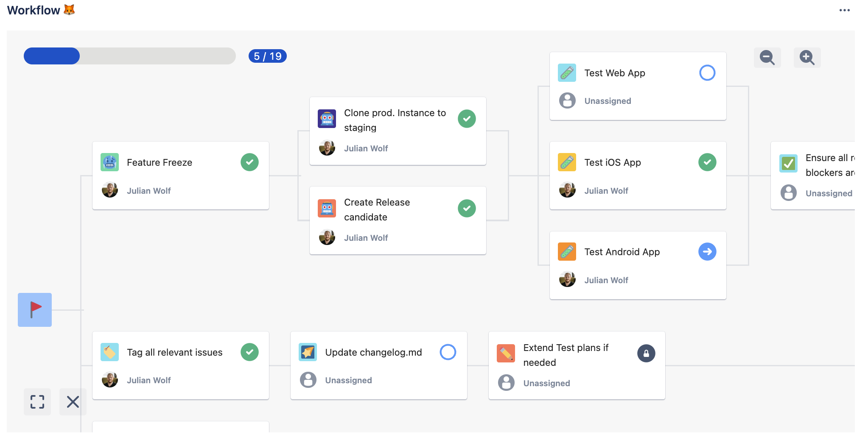This screenshot has width=868, height=440.
Task: Click Julian Wolf name on Test iOS App
Action: click(x=606, y=191)
